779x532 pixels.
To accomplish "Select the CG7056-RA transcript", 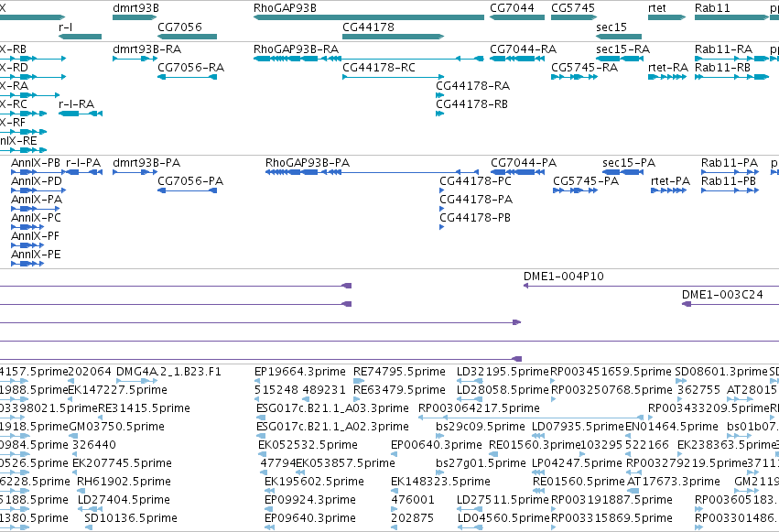I will coord(188,77).
